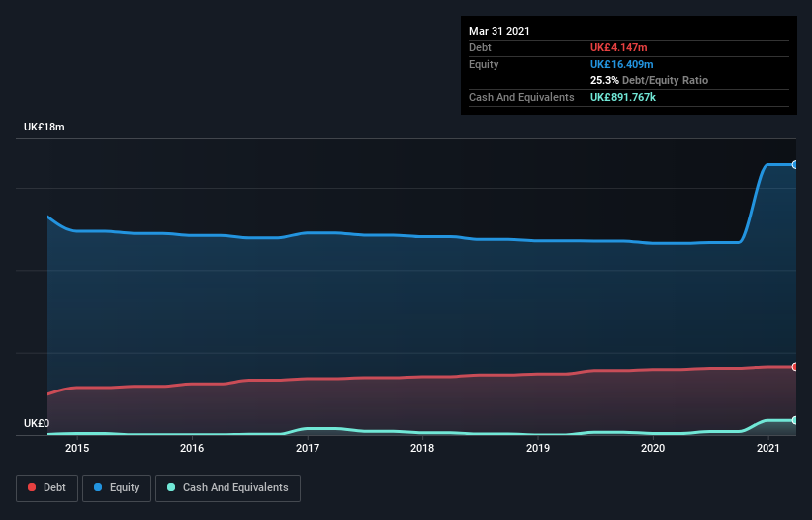Click the UK£0 y-axis label
Image resolution: width=812 pixels, height=520 pixels.
click(37, 423)
